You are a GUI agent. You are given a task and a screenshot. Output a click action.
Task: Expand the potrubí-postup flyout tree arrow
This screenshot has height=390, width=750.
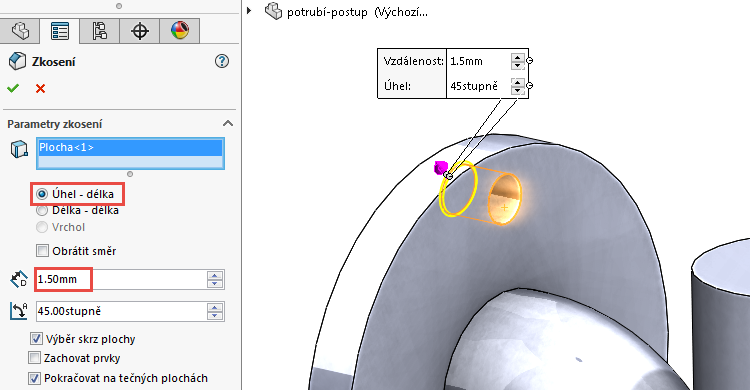[249, 10]
